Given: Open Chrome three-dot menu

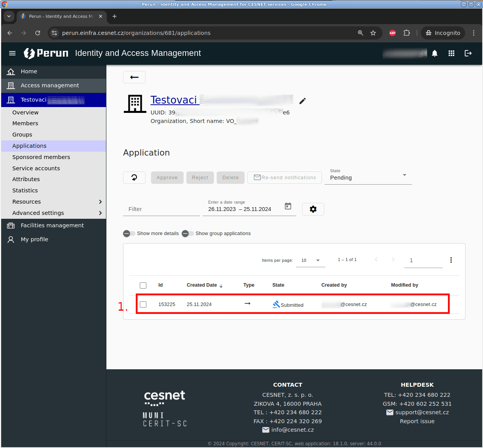Looking at the screenshot, I should pos(474,33).
